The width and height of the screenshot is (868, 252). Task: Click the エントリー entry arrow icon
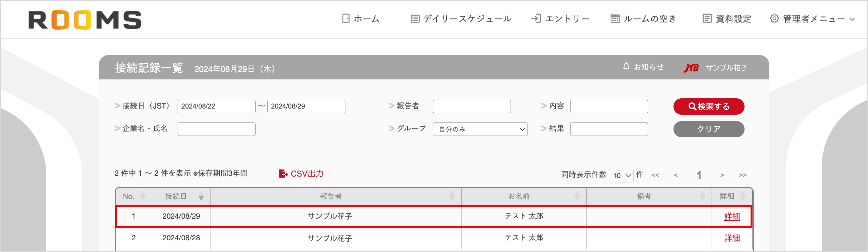point(537,19)
